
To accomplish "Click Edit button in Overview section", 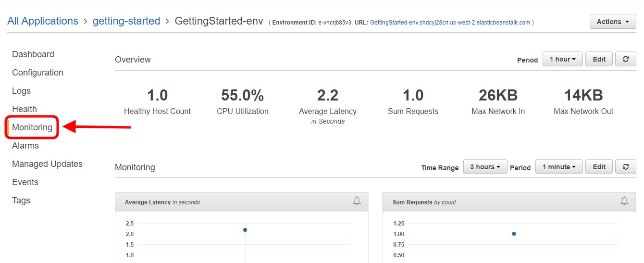I will tap(599, 59).
